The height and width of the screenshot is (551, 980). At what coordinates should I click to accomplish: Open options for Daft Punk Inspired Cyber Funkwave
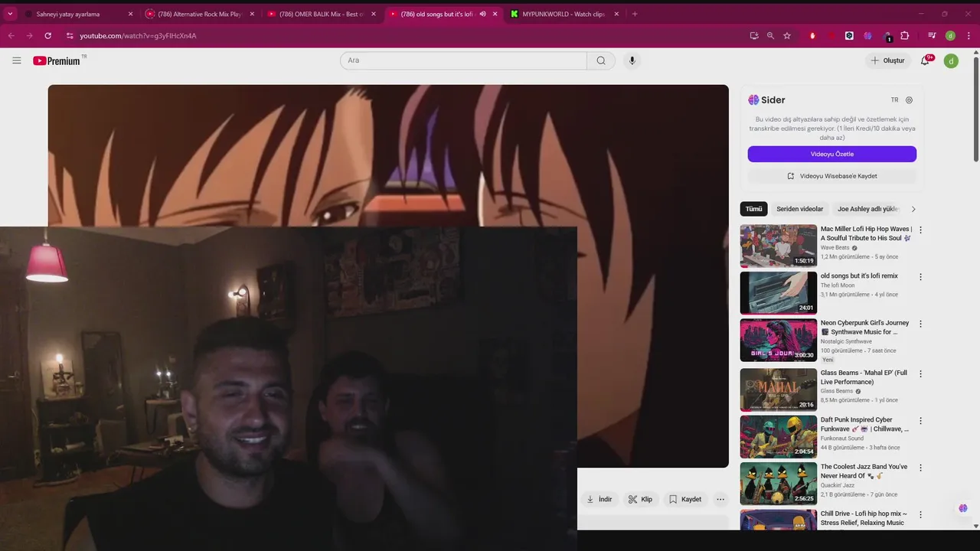[920, 421]
